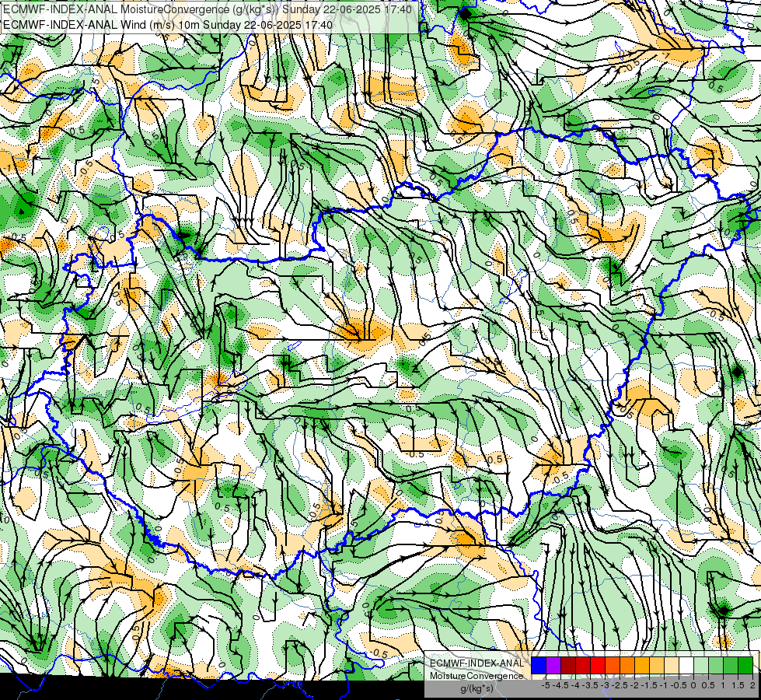Click the lightest green legend swatch
Viewport: 761px width, 700px height.
701,666
